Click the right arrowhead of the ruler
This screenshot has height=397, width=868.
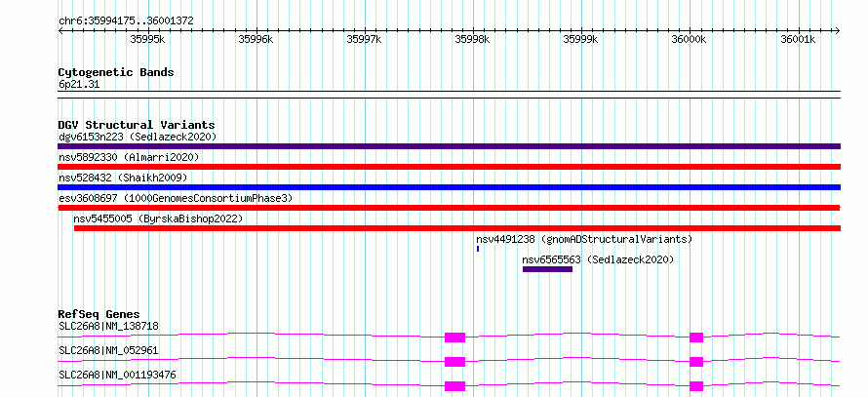pyautogui.click(x=837, y=30)
